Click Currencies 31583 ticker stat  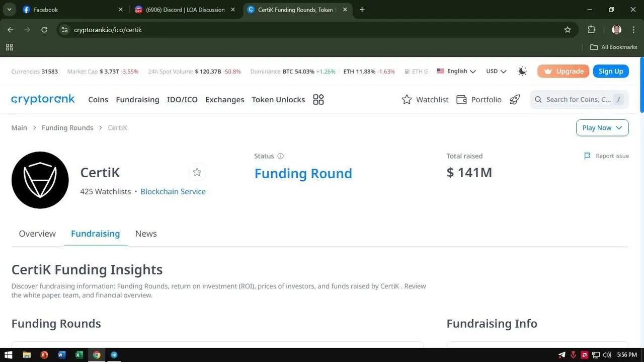click(x=34, y=71)
